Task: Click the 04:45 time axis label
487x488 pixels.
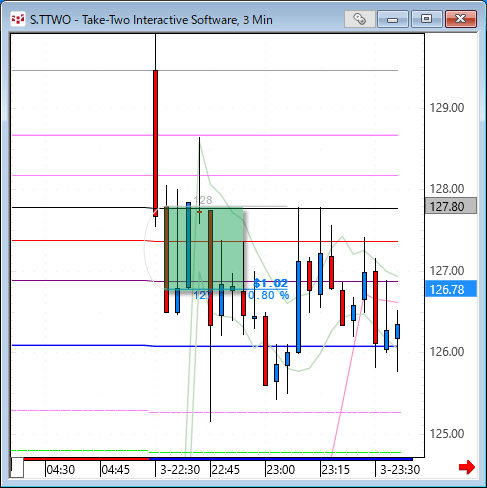Action: point(115,470)
